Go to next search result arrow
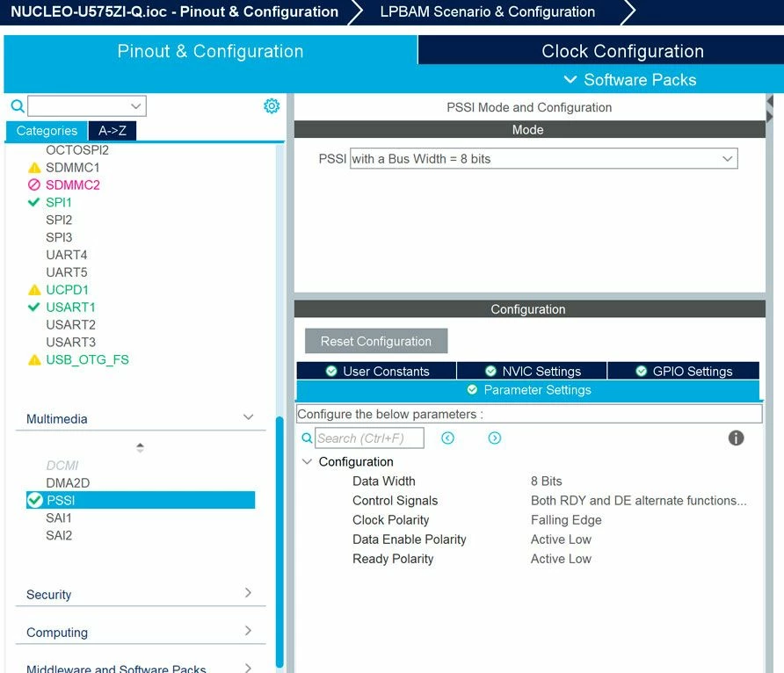Image resolution: width=784 pixels, height=673 pixels. pyautogui.click(x=495, y=438)
